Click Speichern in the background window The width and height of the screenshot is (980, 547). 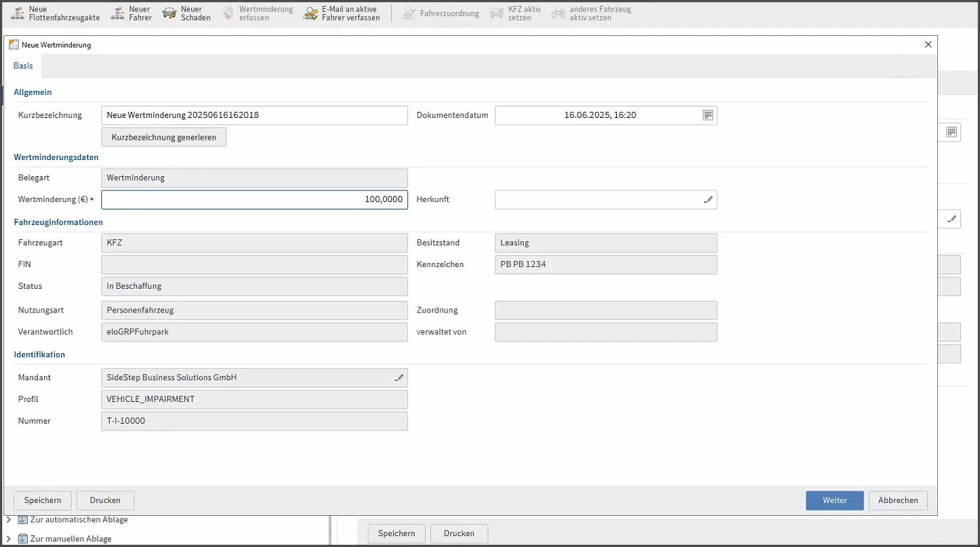pyautogui.click(x=396, y=533)
